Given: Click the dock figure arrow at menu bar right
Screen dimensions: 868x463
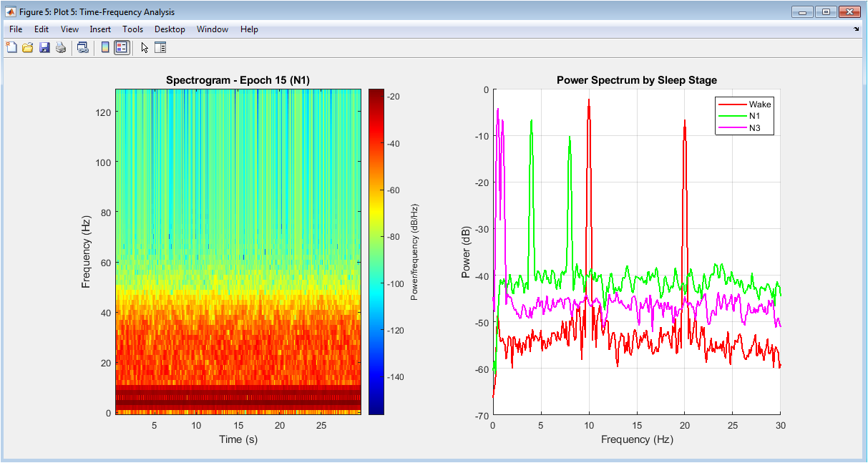Looking at the screenshot, I should tap(857, 30).
